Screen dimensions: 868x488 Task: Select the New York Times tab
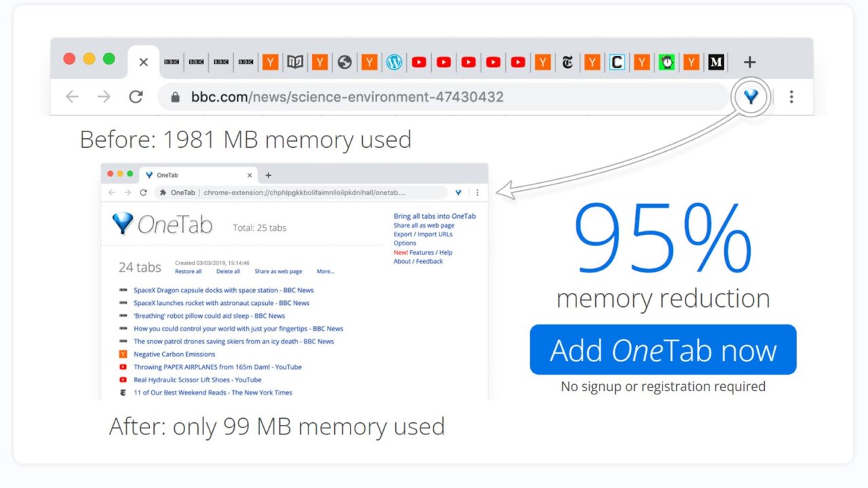coord(567,62)
